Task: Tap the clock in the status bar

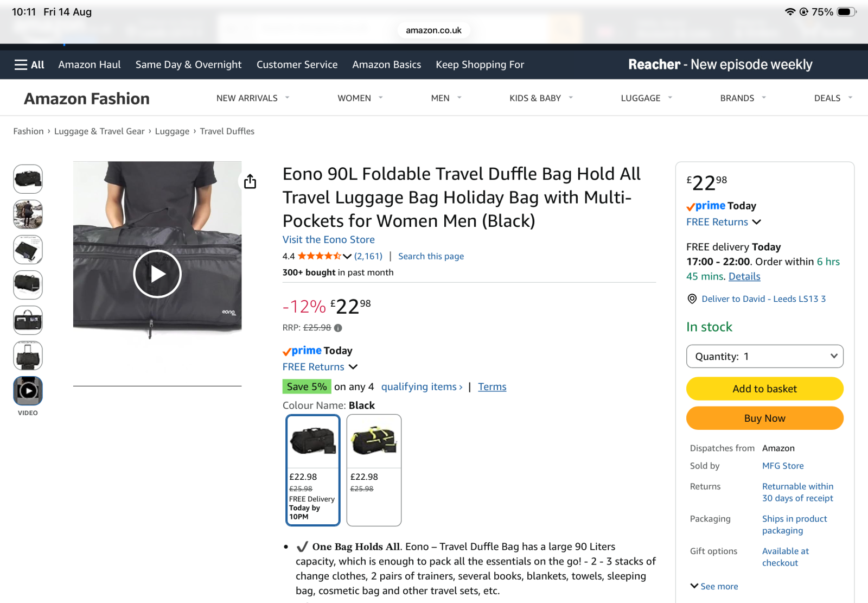Action: point(24,12)
